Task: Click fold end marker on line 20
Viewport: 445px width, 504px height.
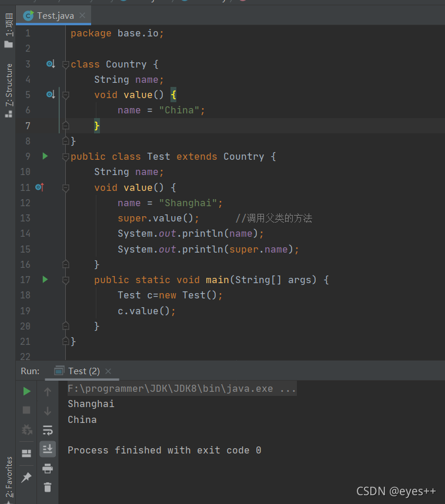Action: point(66,326)
